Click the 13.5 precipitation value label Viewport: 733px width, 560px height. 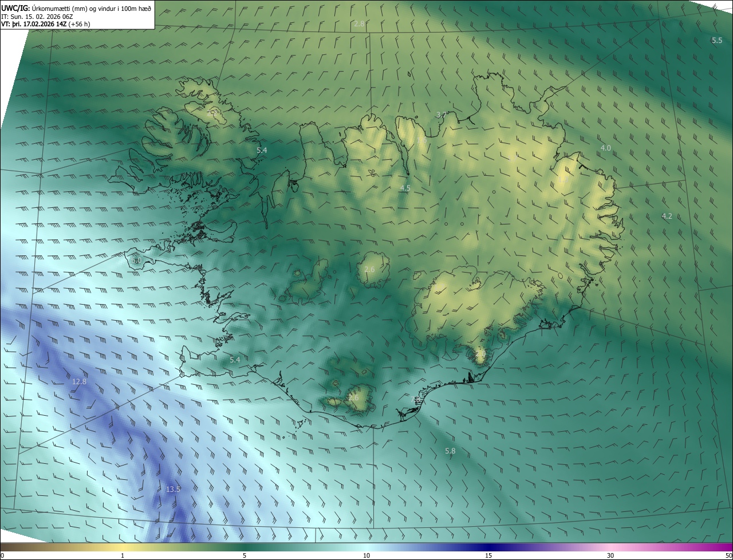click(x=173, y=490)
